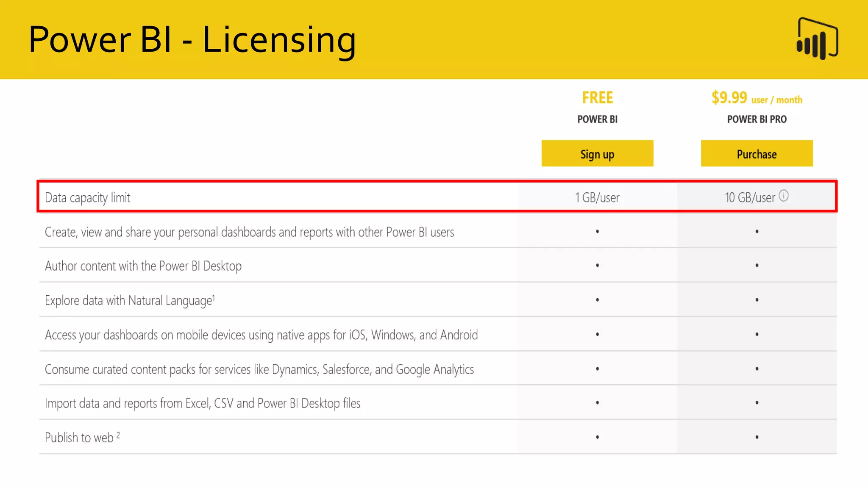Click the 'Publish to web' row label
Image resolution: width=868 pixels, height=488 pixels.
pyautogui.click(x=82, y=437)
